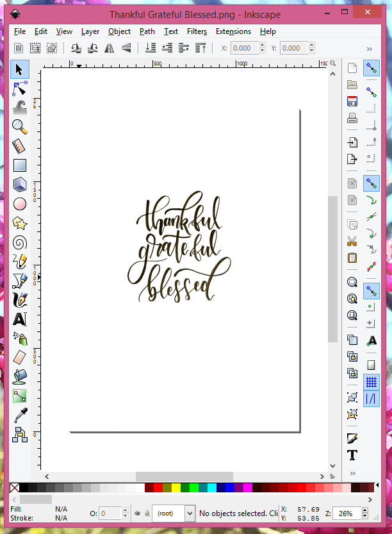
Task: Flip selection horizontally icon
Action: pos(110,48)
